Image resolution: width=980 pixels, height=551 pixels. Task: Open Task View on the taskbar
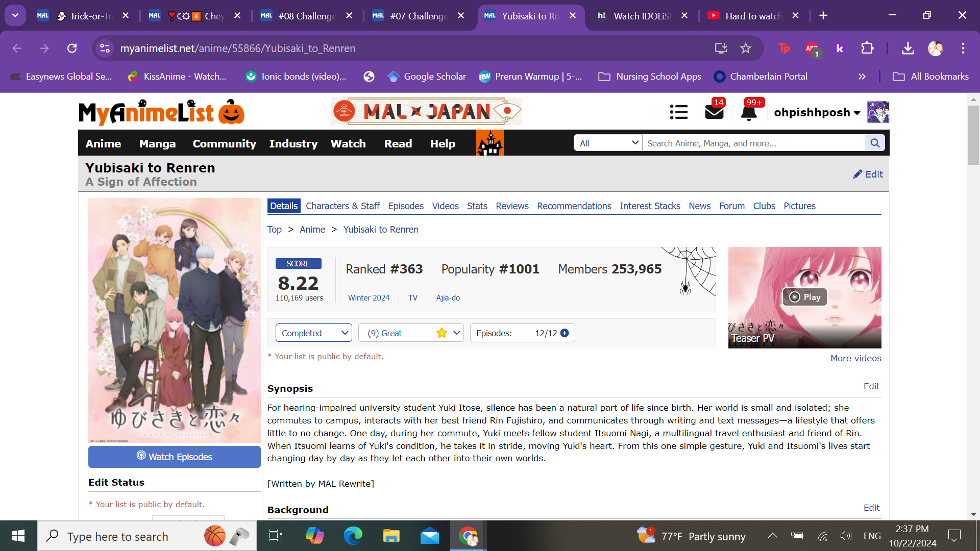pos(276,536)
